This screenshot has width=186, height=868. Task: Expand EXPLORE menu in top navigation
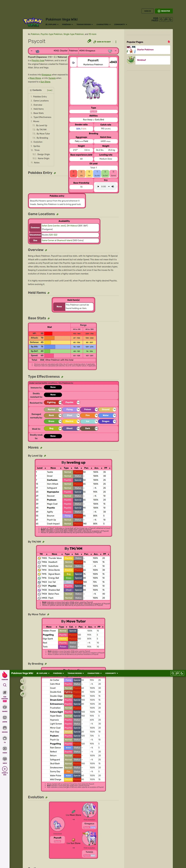52,25
